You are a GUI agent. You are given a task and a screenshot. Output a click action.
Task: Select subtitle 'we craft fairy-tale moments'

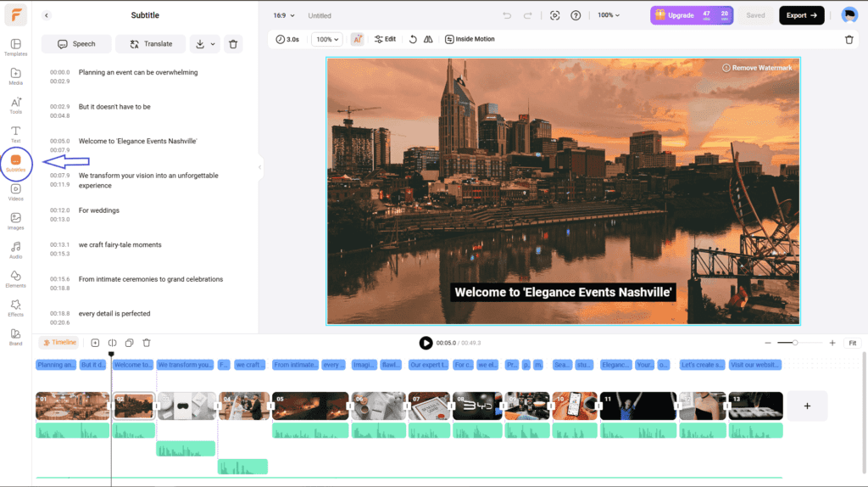[x=120, y=245]
